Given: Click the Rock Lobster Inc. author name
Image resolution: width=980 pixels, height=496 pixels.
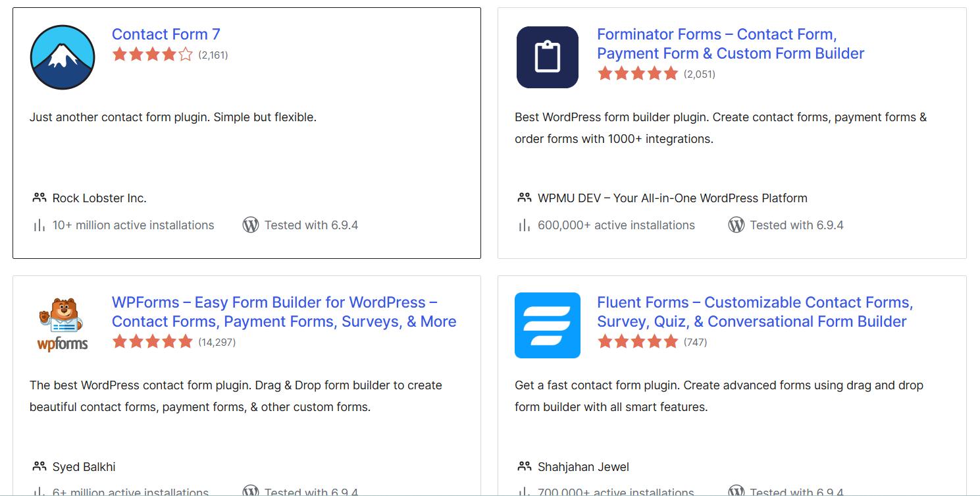Looking at the screenshot, I should coord(99,198).
